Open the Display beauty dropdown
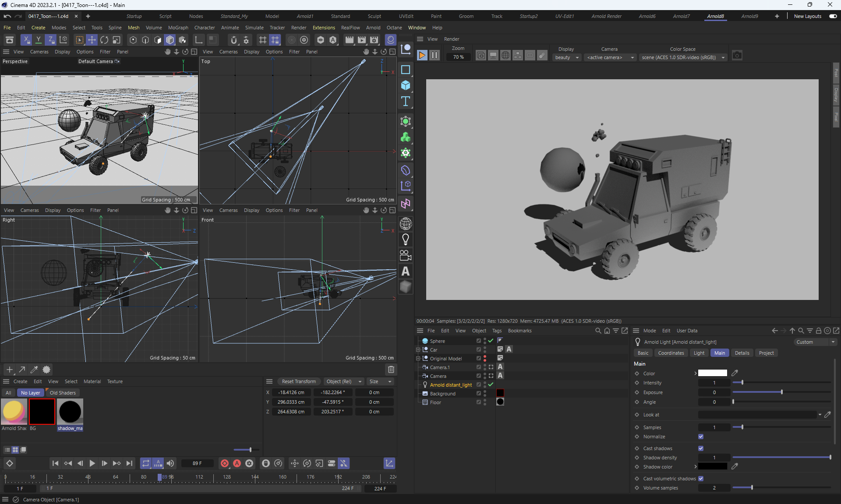Image resolution: width=841 pixels, height=504 pixels. click(567, 57)
